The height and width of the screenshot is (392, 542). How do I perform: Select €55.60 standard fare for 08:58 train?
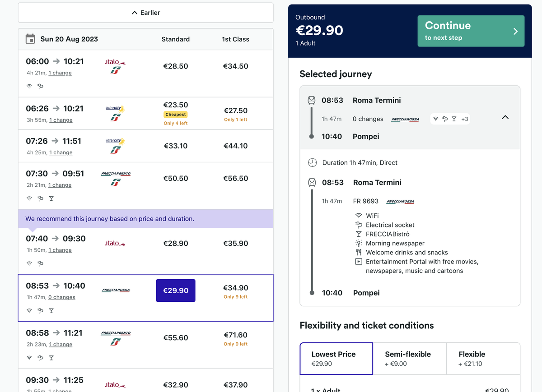pyautogui.click(x=176, y=337)
